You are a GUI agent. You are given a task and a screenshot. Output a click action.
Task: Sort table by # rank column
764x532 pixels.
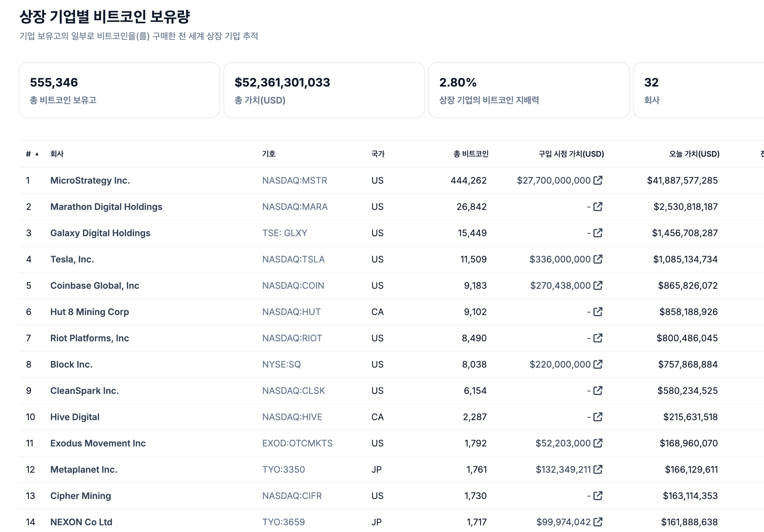tap(32, 154)
